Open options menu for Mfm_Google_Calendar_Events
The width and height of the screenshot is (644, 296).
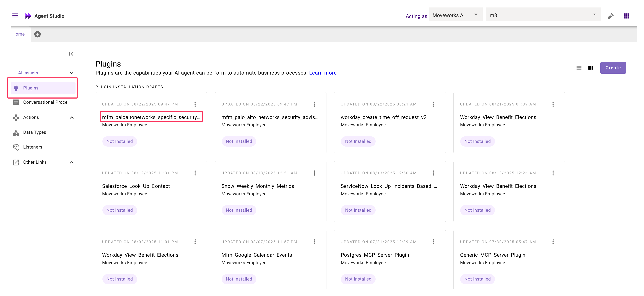point(314,242)
